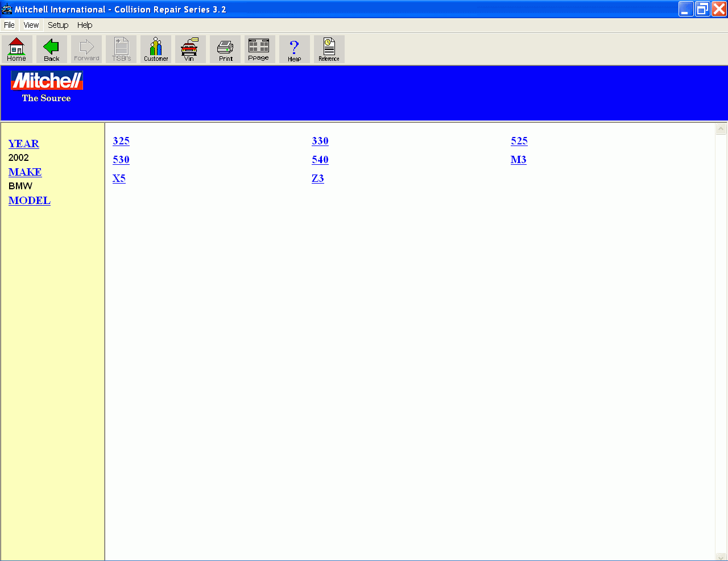Choose the M3 model link
Viewport: 728px width, 561px height.
[519, 160]
